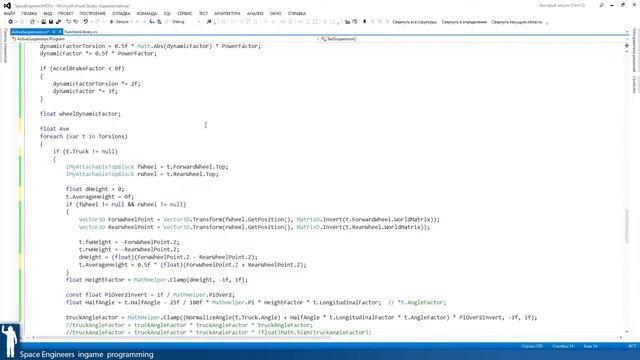Click the find in files toolbar icon
The width and height of the screenshot is (640, 360).
[x=209, y=22]
